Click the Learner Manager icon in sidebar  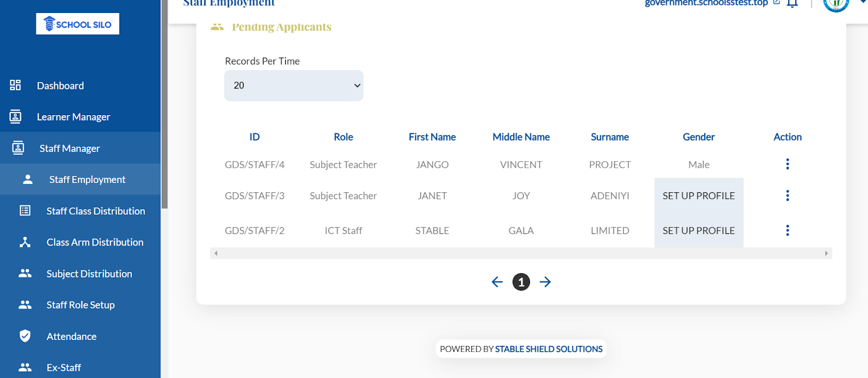[x=15, y=117]
